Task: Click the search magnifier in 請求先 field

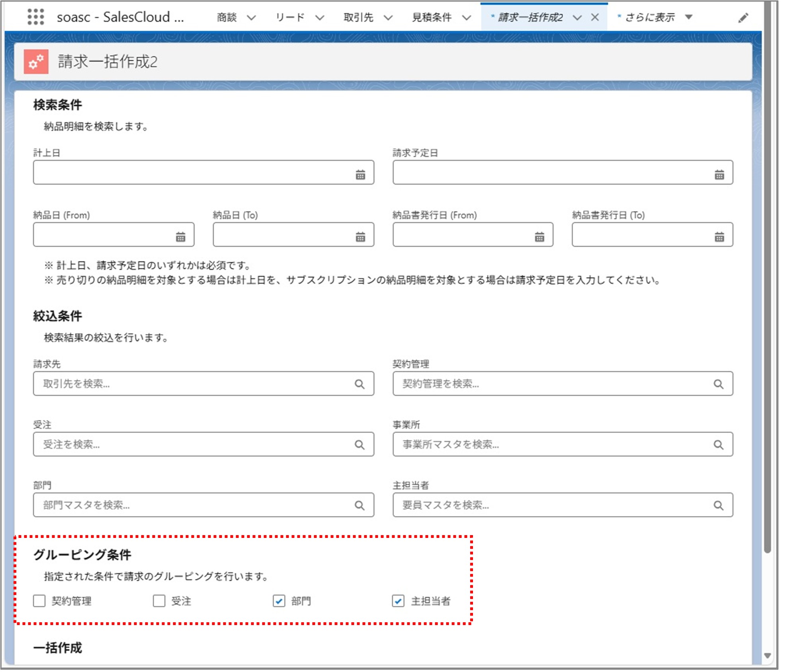Action: (360, 384)
